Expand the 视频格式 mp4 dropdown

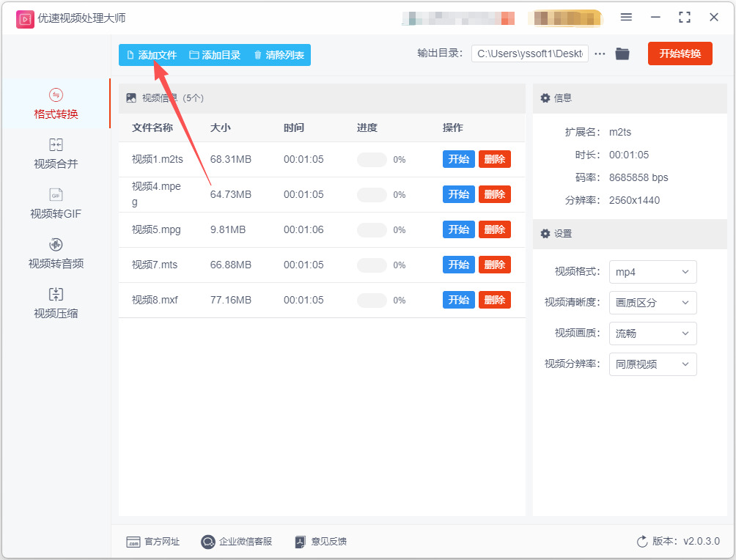pos(652,272)
